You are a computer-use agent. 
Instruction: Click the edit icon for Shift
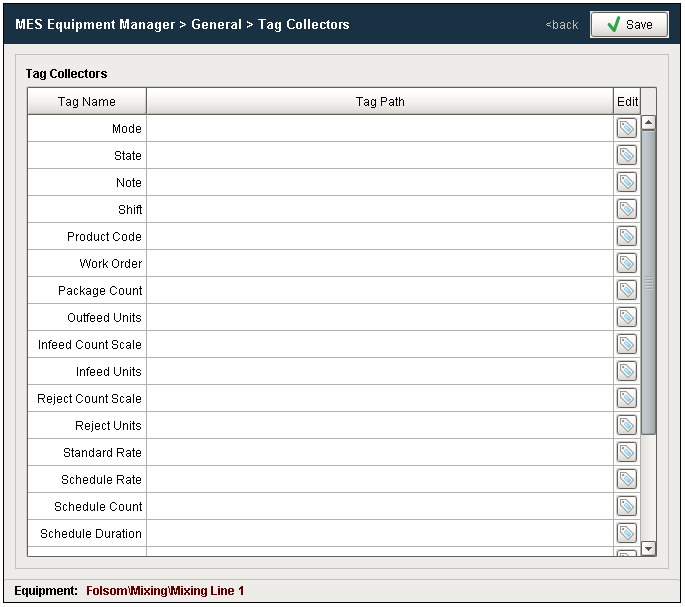pos(626,209)
